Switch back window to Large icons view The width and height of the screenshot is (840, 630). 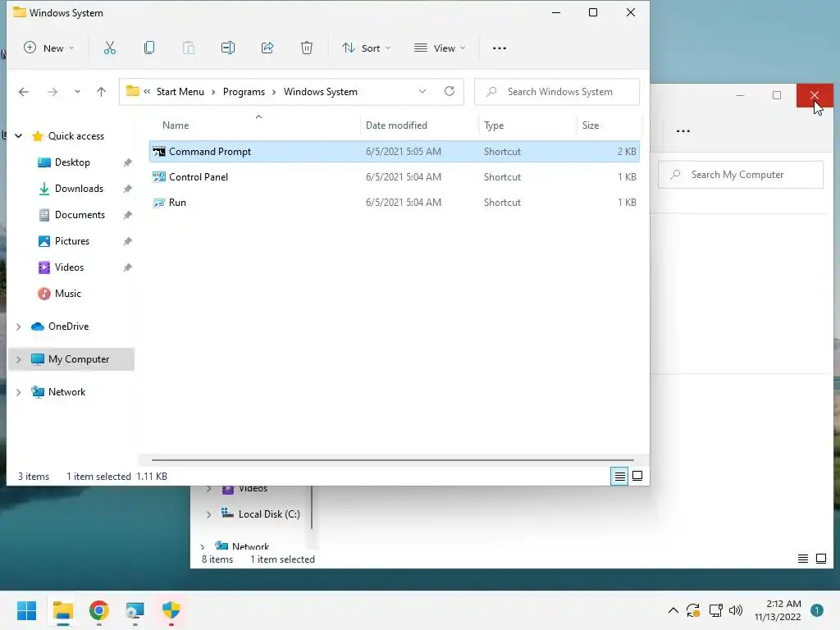tap(820, 559)
